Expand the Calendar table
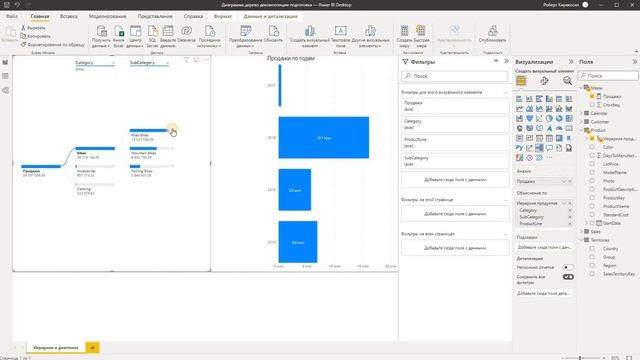The image size is (640, 360). [x=582, y=113]
